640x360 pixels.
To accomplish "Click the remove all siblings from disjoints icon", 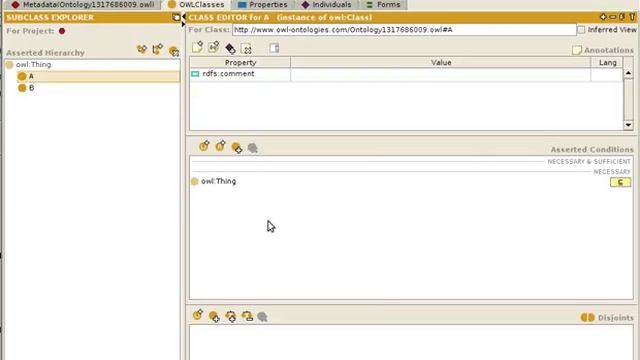I will pyautogui.click(x=247, y=316).
